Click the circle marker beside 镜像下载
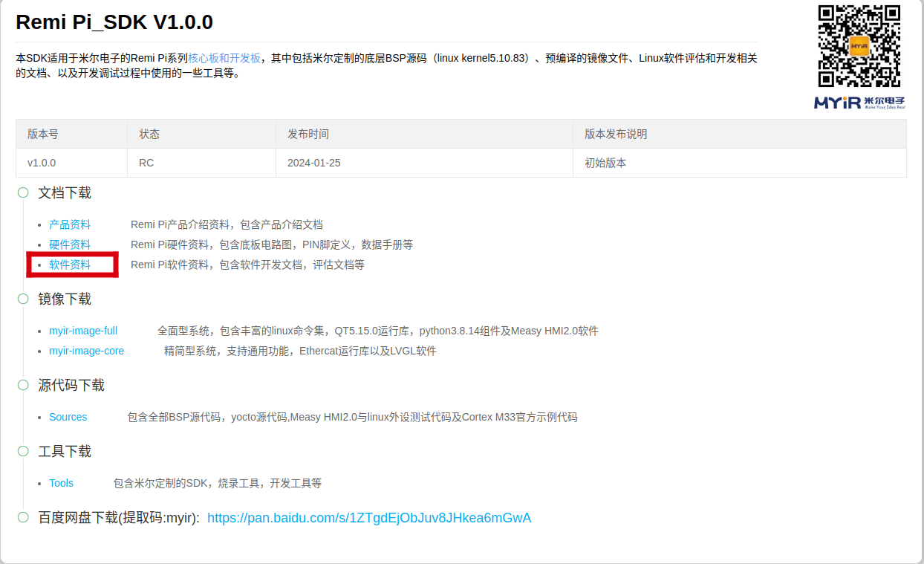The image size is (924, 564). pyautogui.click(x=23, y=299)
